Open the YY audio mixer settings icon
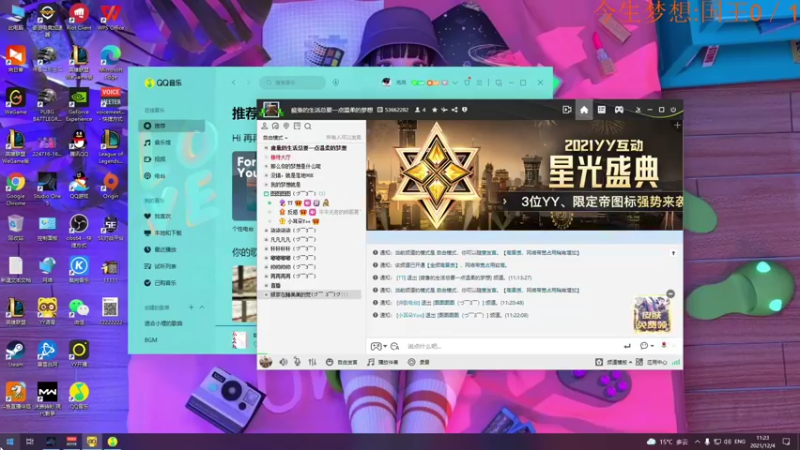The width and height of the screenshot is (800, 450). [x=312, y=362]
